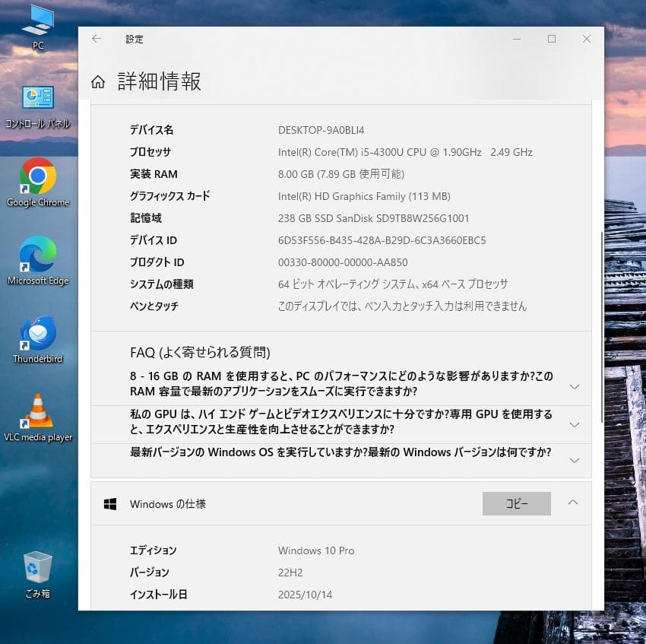
Task: Click the コピー button
Action: [x=517, y=503]
